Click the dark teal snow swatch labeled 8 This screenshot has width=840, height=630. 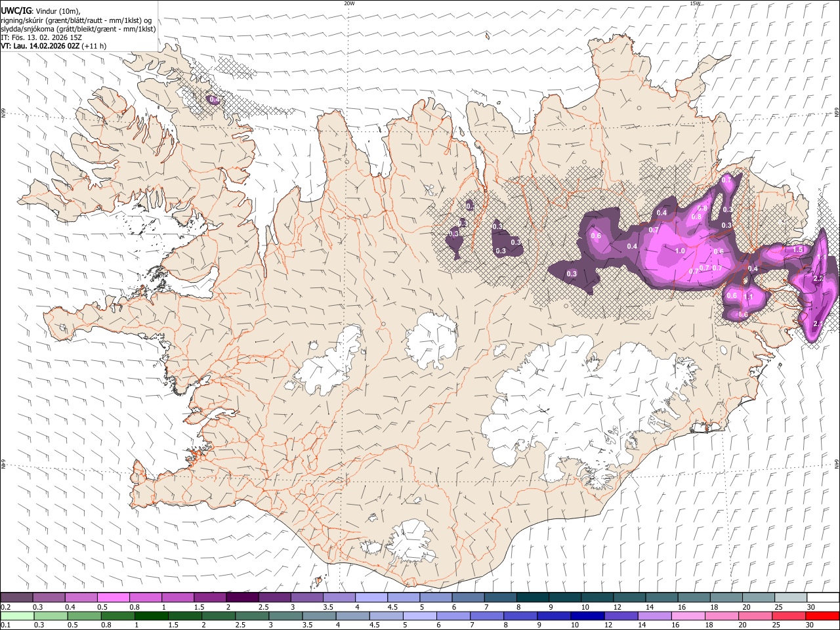pos(533,597)
